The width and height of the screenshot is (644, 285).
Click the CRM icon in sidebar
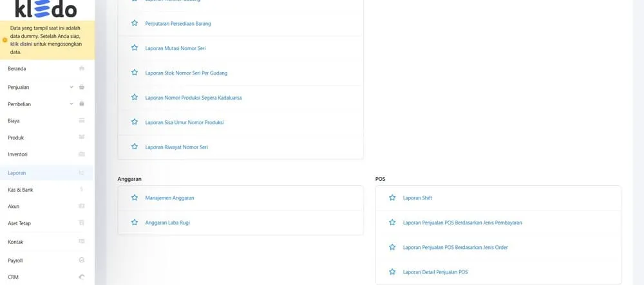pyautogui.click(x=82, y=277)
